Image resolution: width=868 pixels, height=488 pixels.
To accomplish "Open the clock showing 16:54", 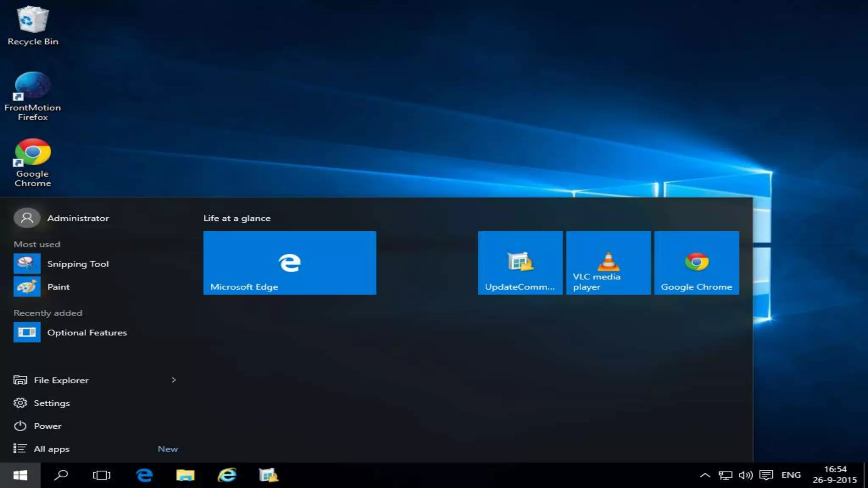I will click(x=835, y=475).
